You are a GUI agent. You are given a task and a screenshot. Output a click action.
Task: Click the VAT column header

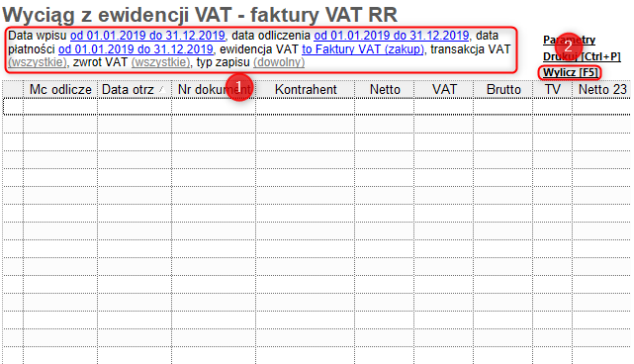pos(444,89)
